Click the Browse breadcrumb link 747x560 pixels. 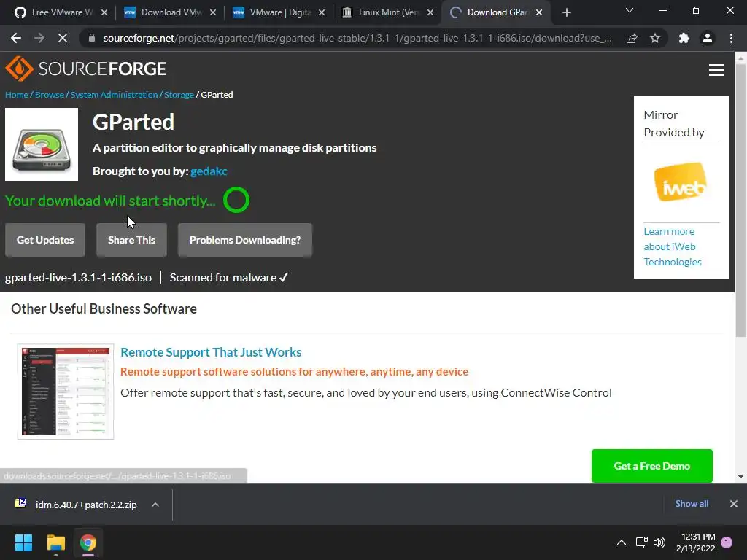[50, 95]
